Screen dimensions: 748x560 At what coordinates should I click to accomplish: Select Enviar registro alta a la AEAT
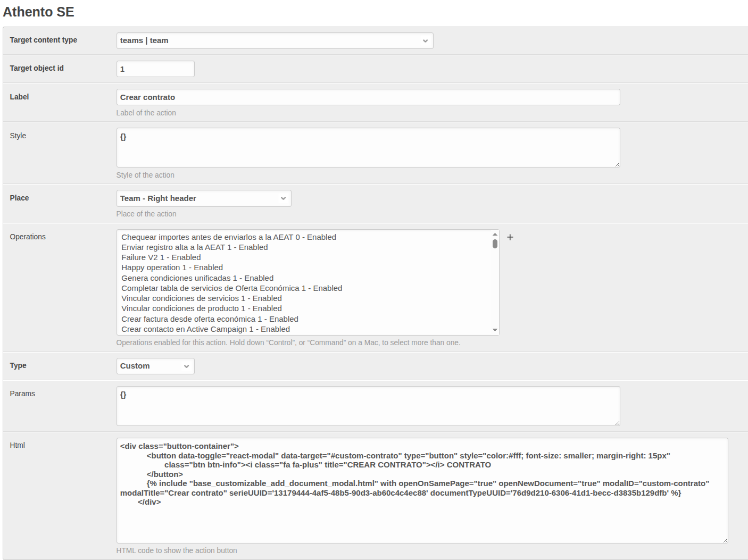click(195, 247)
